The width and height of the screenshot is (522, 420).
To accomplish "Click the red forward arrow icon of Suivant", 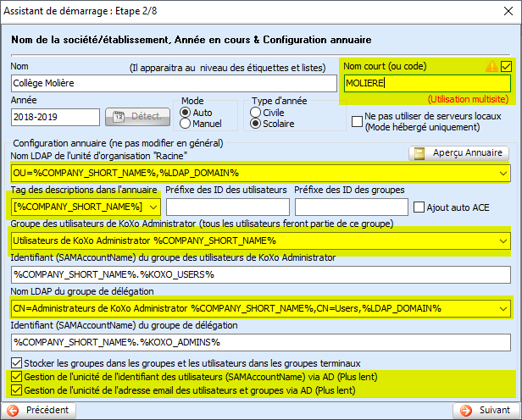I will [466, 411].
